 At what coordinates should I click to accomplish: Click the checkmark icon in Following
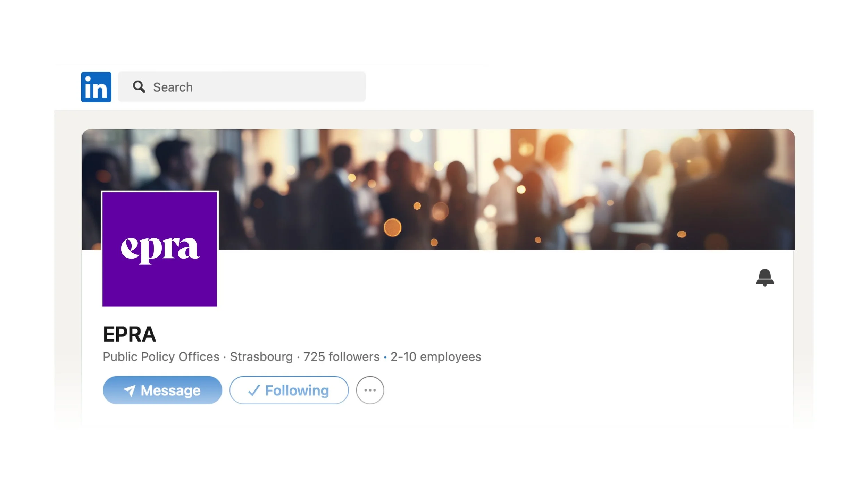pyautogui.click(x=254, y=390)
